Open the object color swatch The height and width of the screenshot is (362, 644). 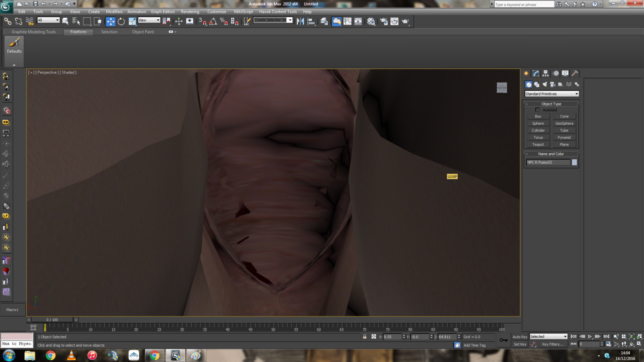[x=574, y=162]
